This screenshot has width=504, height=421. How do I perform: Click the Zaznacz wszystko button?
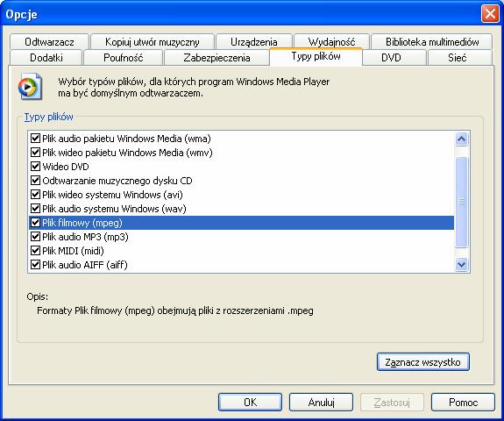[423, 362]
